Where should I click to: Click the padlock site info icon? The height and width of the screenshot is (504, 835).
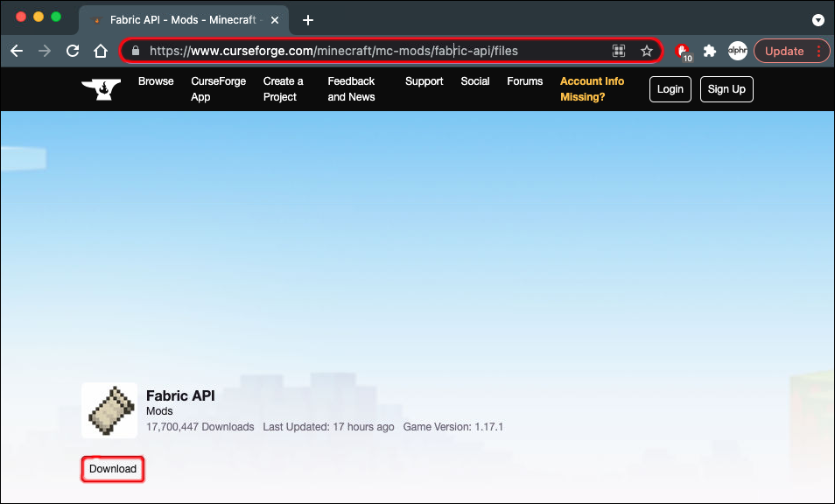[136, 51]
